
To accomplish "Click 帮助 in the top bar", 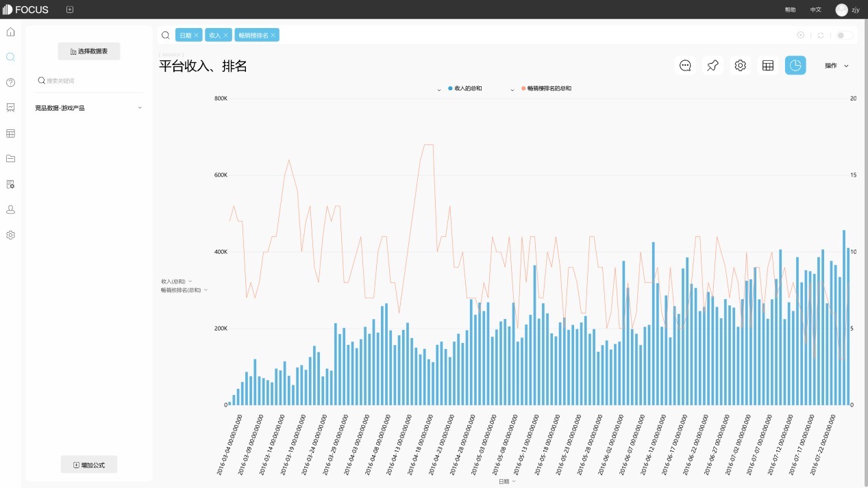I will coord(790,10).
